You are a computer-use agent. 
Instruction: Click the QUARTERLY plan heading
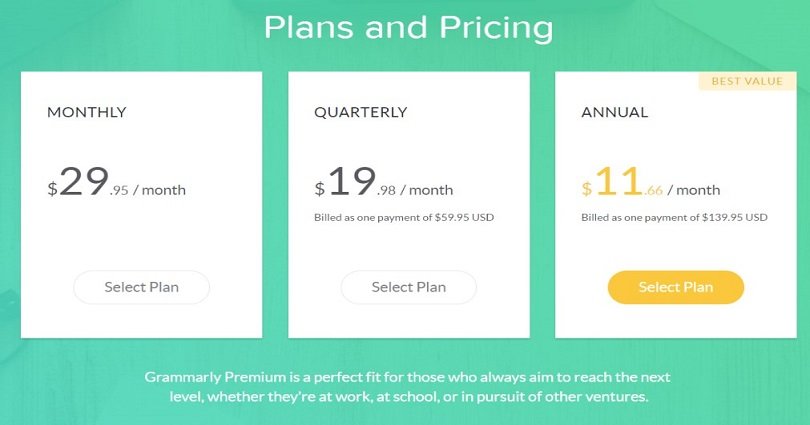[361, 112]
